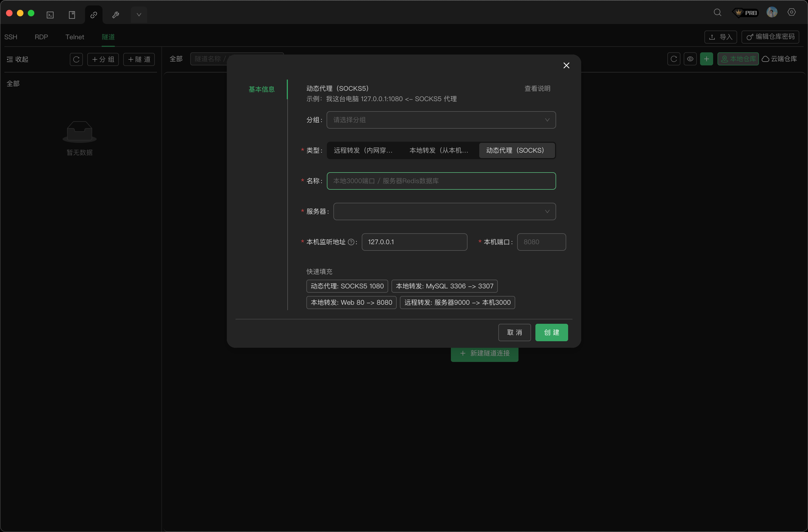Screen dimensions: 808x532
Task: Switch to the SSH tab
Action: pos(11,37)
